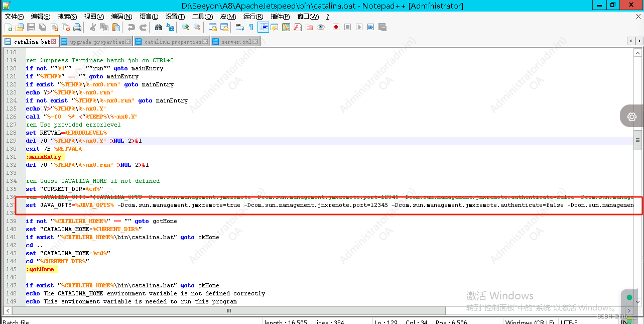The height and width of the screenshot is (324, 644).
Task: Close the catalina.bat tab
Action: [x=54, y=42]
